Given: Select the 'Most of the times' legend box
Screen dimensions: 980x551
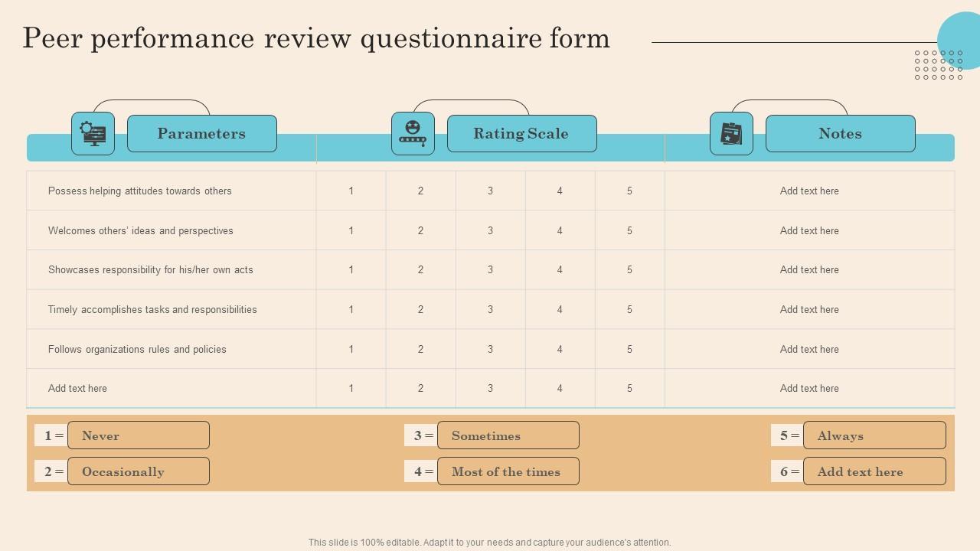Looking at the screenshot, I should tap(508, 471).
